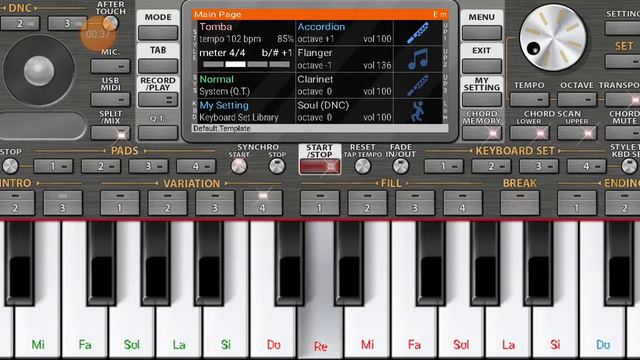Play the red Re key
640x360 pixels.
click(x=320, y=327)
